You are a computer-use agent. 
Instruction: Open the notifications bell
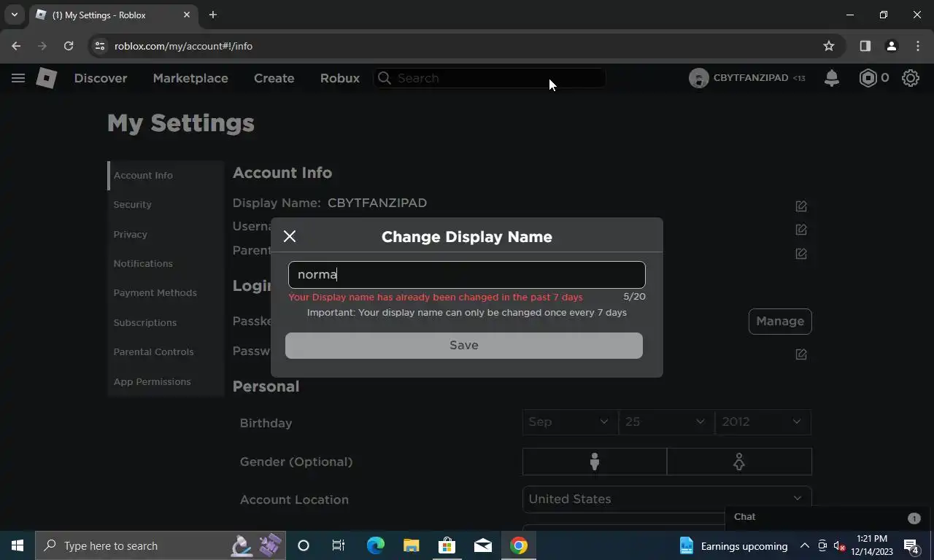pos(831,78)
